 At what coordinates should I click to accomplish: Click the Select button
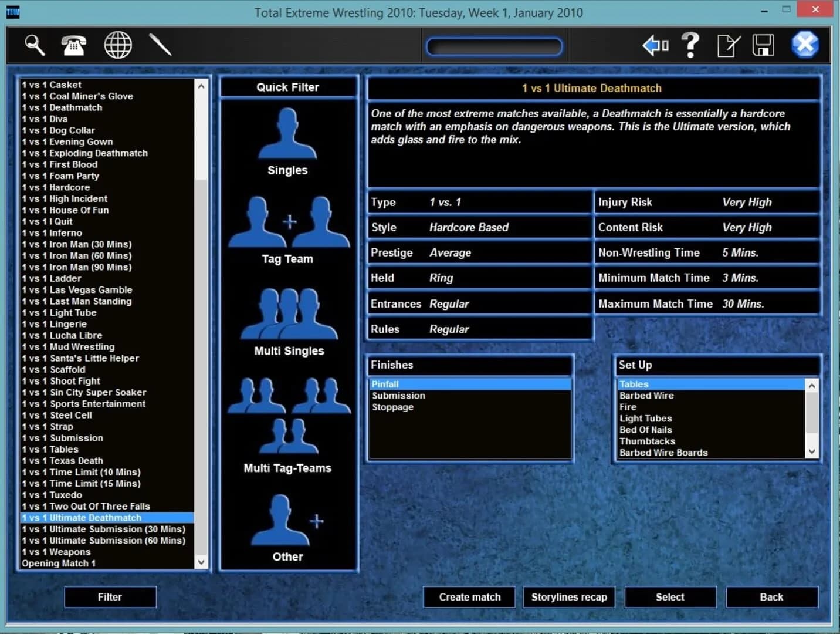[x=670, y=597]
